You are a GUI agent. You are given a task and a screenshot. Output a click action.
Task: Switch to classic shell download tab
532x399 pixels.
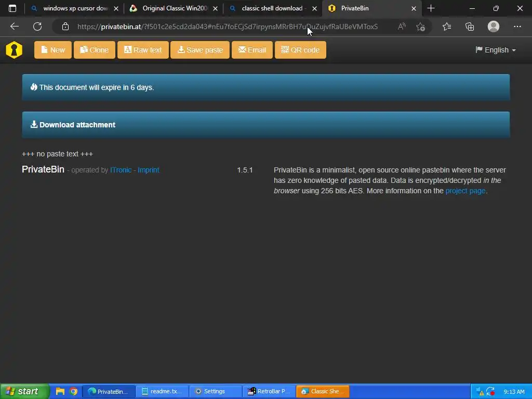tap(269, 8)
